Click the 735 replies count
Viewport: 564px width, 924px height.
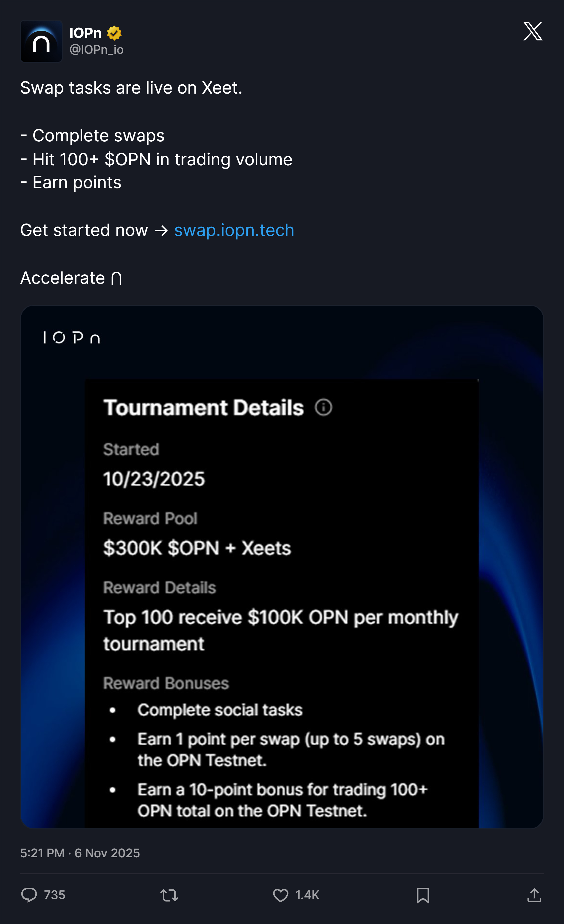(x=55, y=895)
